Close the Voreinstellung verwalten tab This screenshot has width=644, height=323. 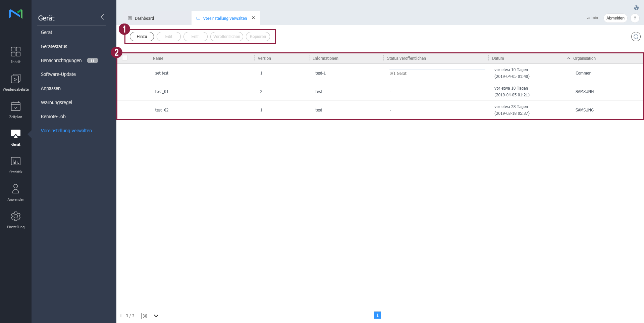[254, 18]
